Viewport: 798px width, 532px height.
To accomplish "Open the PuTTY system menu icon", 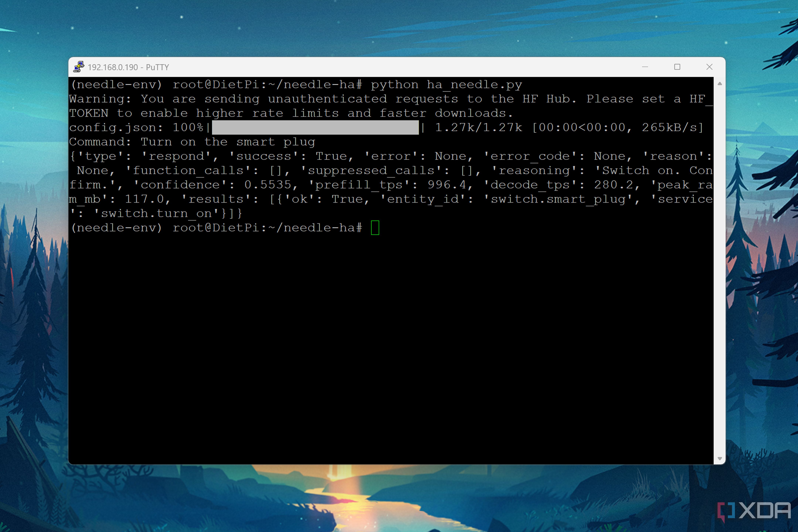I will coord(79,67).
